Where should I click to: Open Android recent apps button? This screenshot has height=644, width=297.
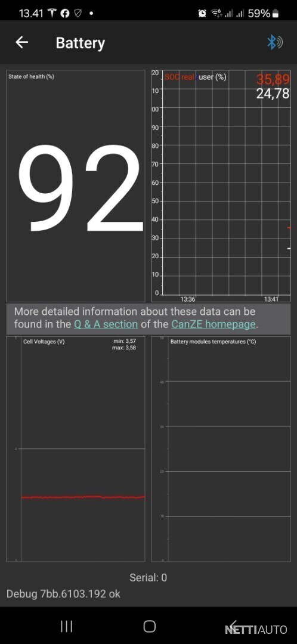(67, 626)
